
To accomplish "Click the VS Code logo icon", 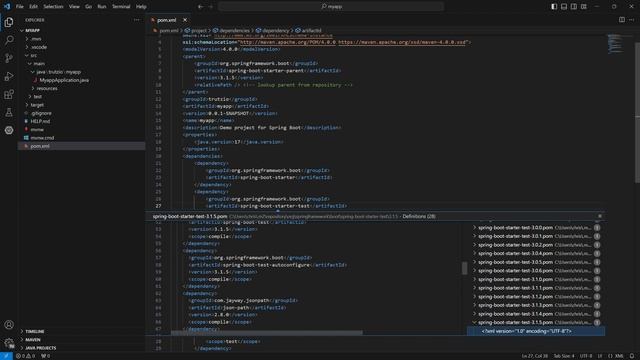I will coord(7,7).
